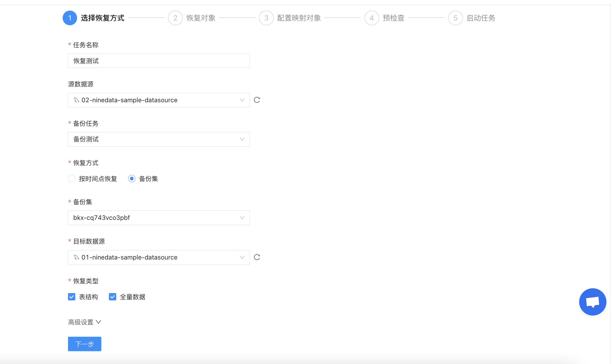611x364 pixels.
Task: Click the refresh icon beside the target datasource
Action: [257, 257]
